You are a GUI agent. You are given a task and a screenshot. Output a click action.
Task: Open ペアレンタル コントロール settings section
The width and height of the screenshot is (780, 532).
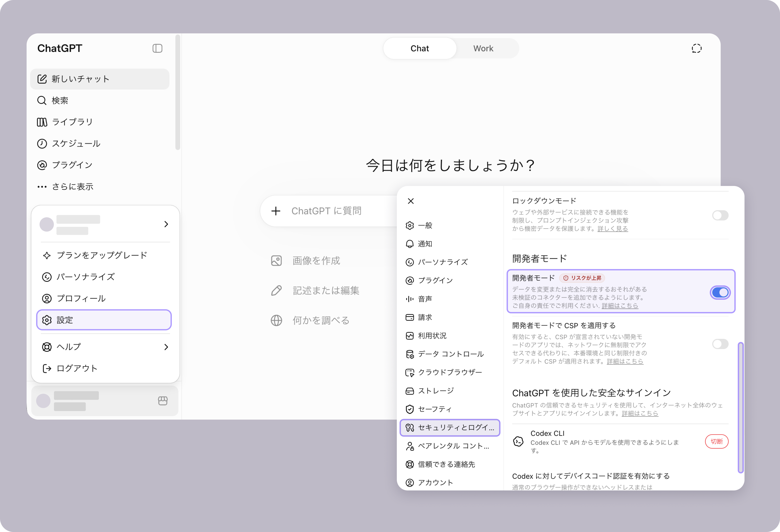pyautogui.click(x=450, y=446)
